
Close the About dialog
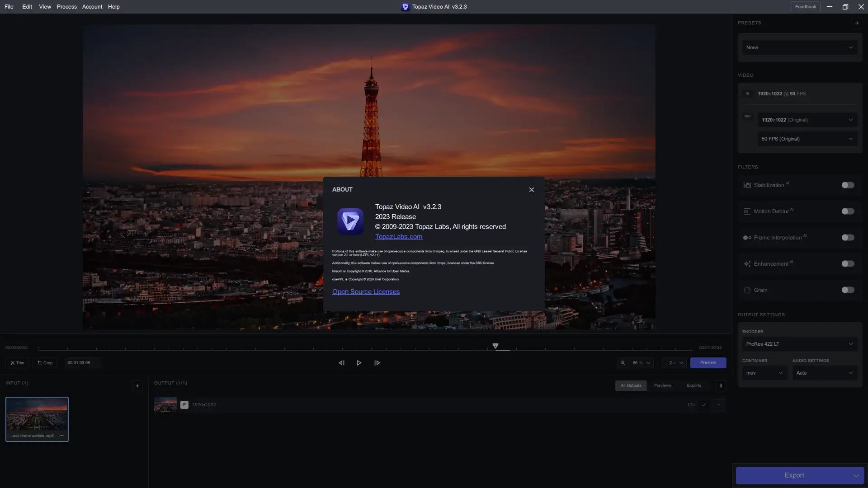532,190
